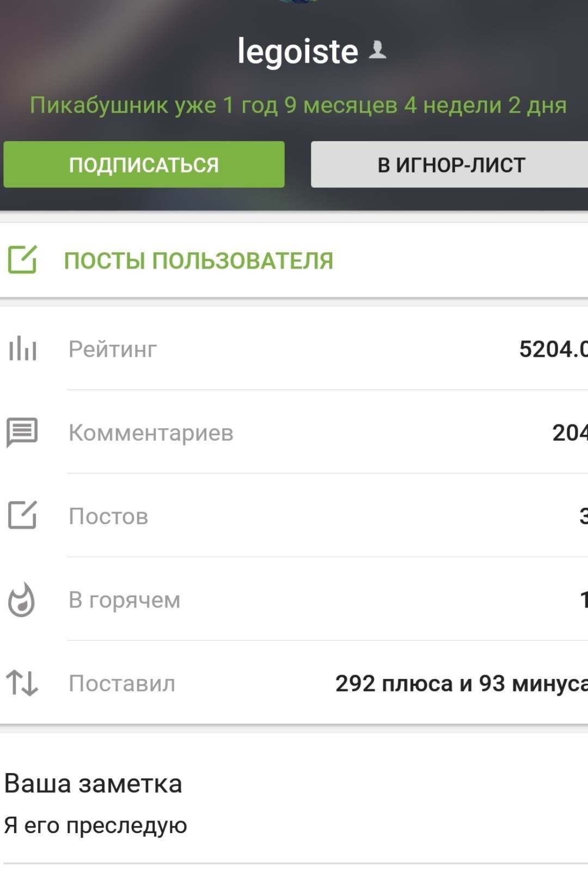Tap the Комментариев row label

(x=151, y=433)
